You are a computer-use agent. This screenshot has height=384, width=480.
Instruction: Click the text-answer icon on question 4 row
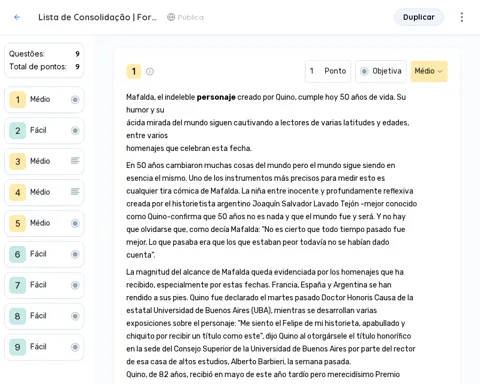pyautogui.click(x=75, y=192)
